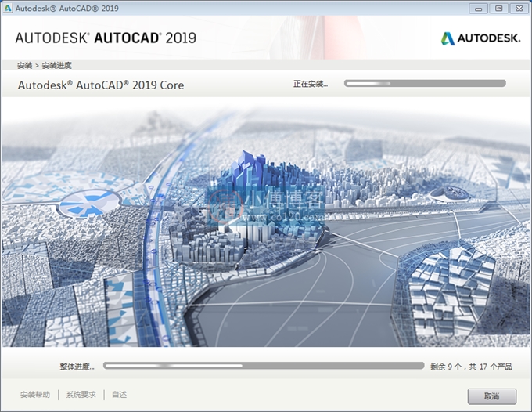Click the 剩余 9 个，共 17 个产品 text
Viewport: 532px width, 412px height.
coord(471,367)
